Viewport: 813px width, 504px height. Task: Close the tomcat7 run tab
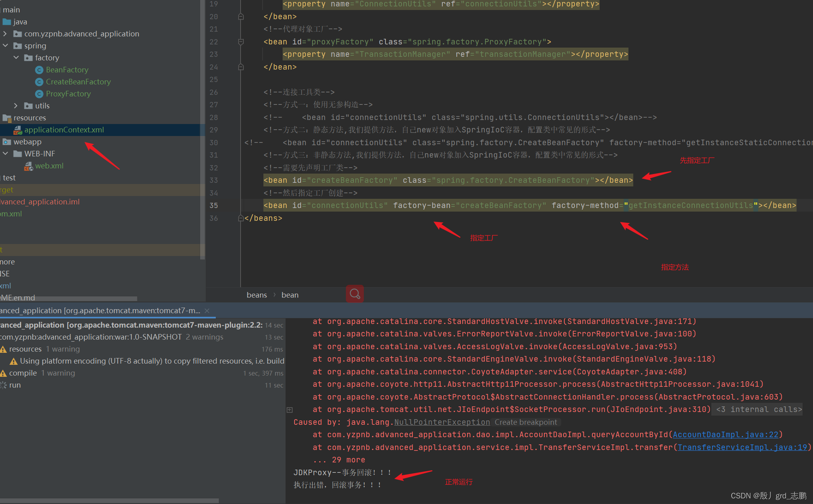tap(207, 311)
